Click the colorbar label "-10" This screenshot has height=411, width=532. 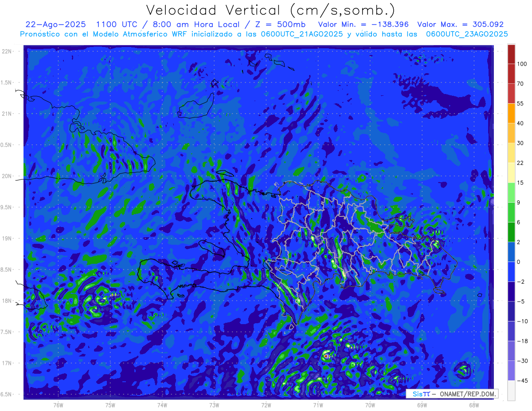pyautogui.click(x=522, y=321)
